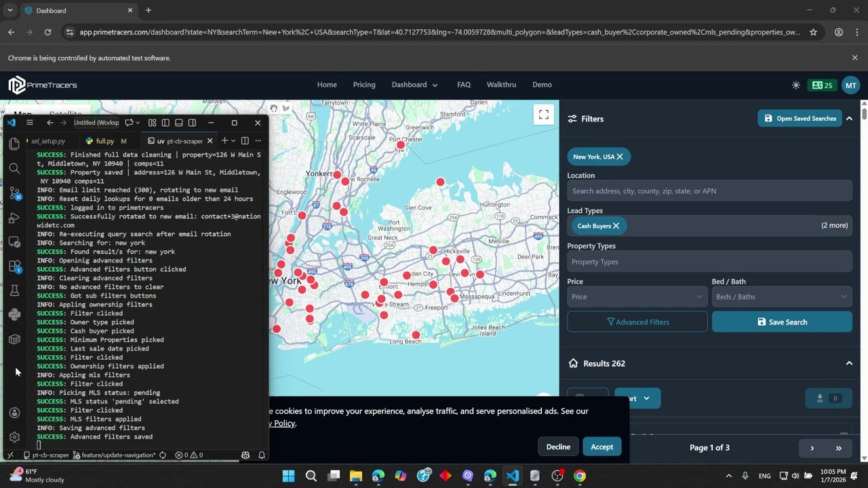
Task: Open the Property Types selector
Action: point(709,262)
